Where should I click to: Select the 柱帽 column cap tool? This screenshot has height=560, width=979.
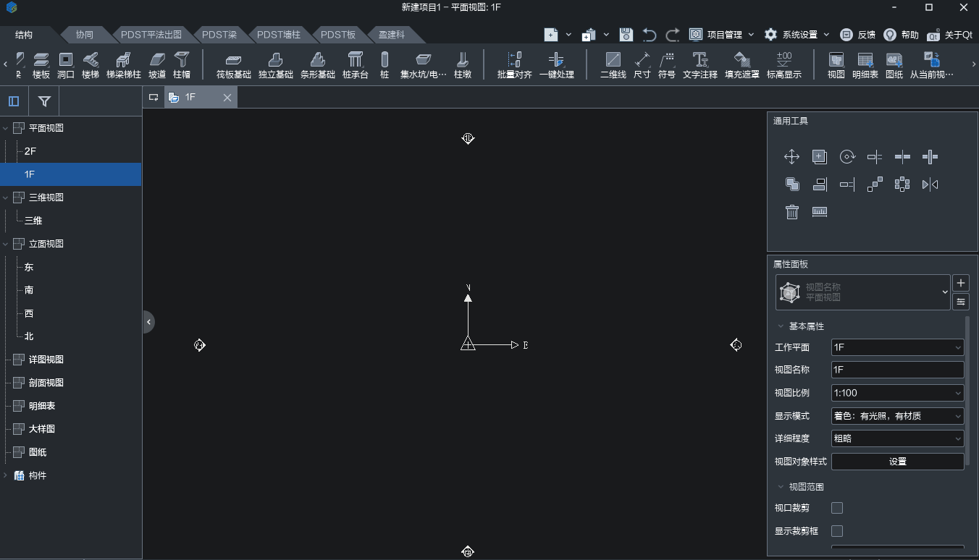(x=182, y=64)
